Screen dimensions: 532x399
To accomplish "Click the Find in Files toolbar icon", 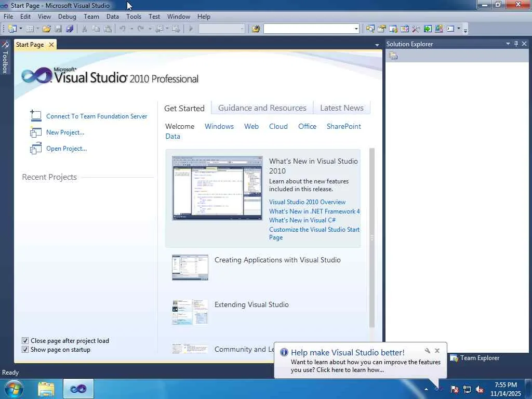I will [x=256, y=29].
